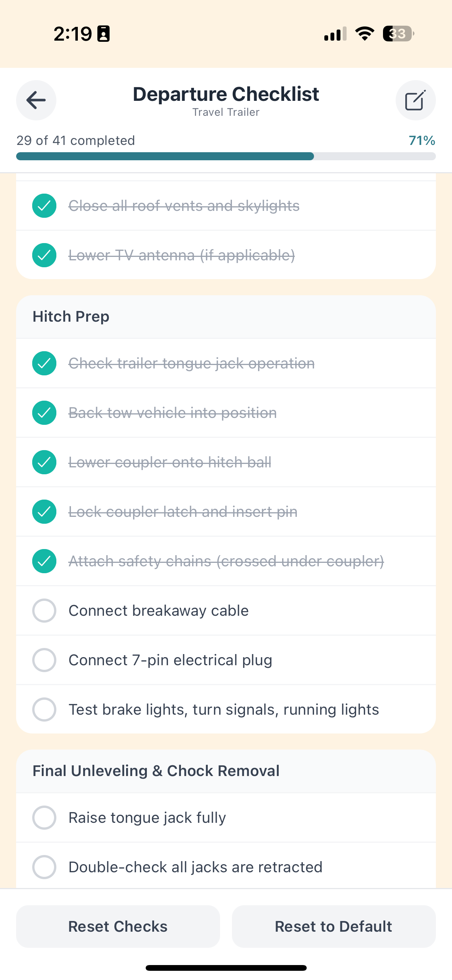Tap the completion progress bar
Screen dimensions: 452x980
[x=226, y=156]
